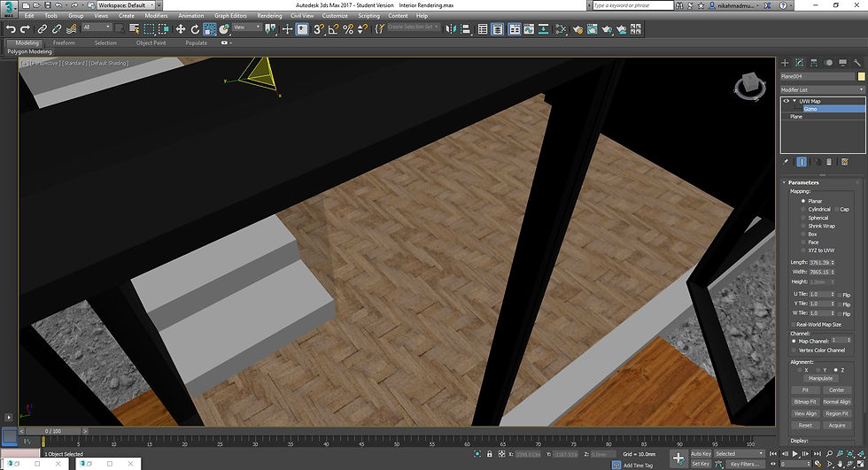Switch to the Object Paint ribbon tab
This screenshot has width=868, height=470.
(x=151, y=42)
